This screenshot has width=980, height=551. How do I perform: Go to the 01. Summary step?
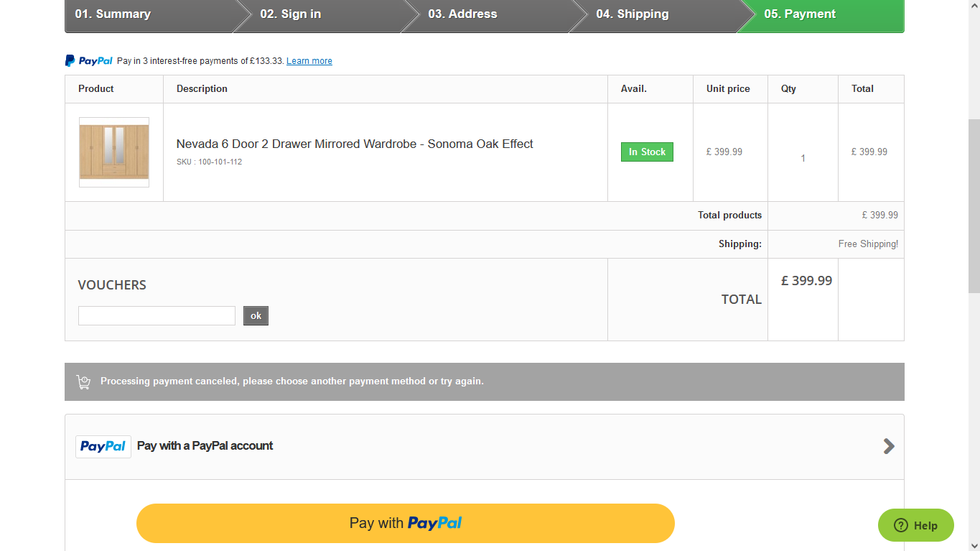[x=113, y=14]
